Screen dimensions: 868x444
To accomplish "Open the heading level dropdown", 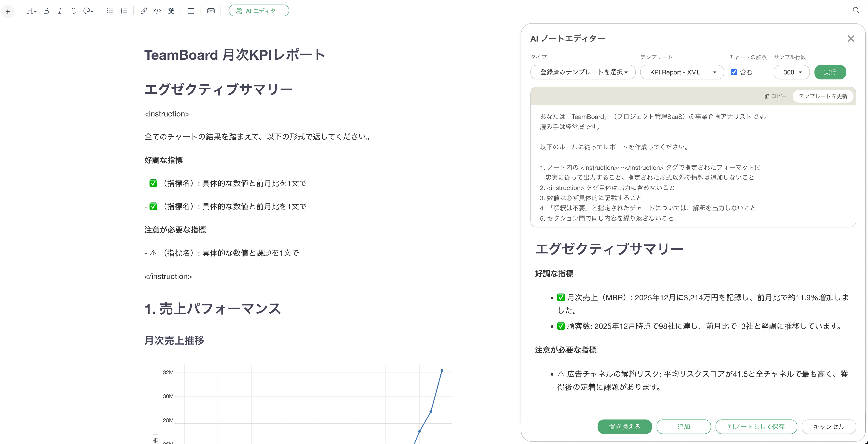I will coord(32,11).
